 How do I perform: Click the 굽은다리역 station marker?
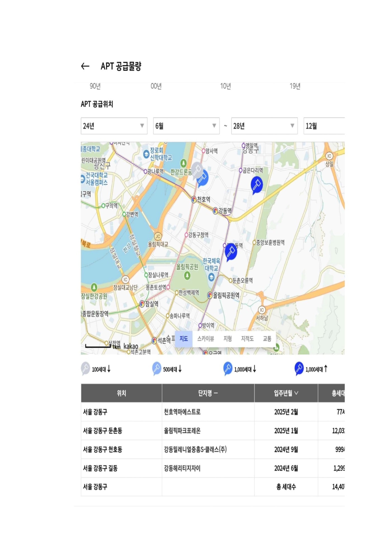(x=240, y=170)
